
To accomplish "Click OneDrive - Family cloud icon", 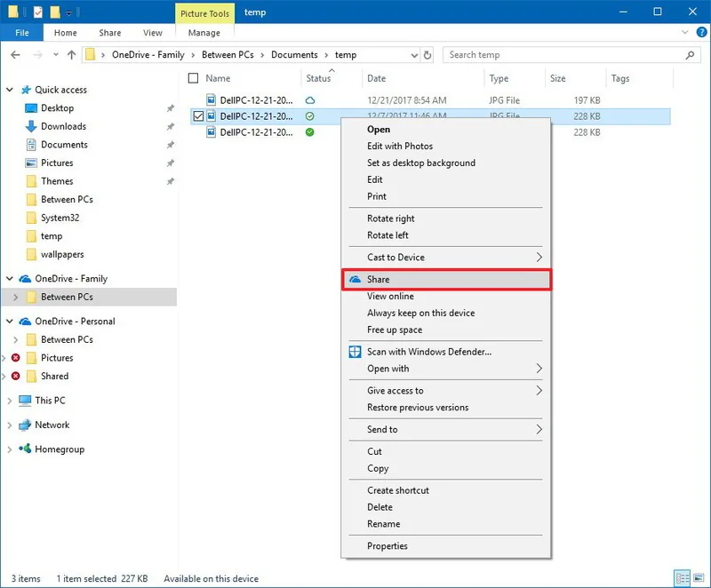I will tap(25, 279).
